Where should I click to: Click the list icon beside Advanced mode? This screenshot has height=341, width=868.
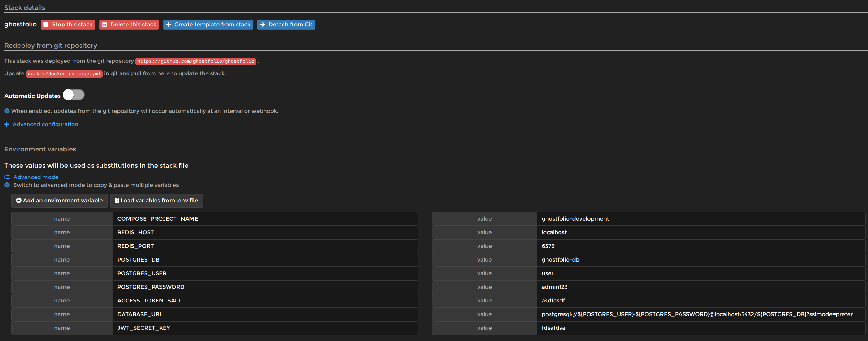coord(7,177)
